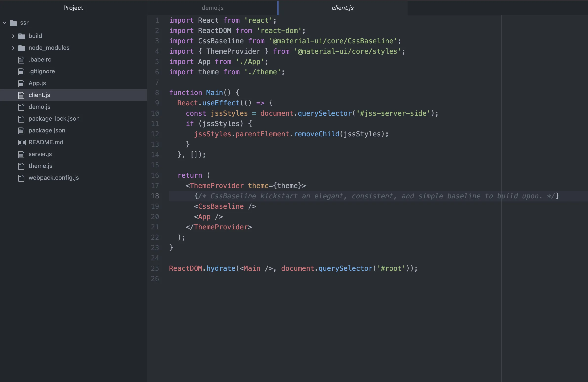Click './App' import path on line 5
588x382 pixels.
tap(250, 62)
